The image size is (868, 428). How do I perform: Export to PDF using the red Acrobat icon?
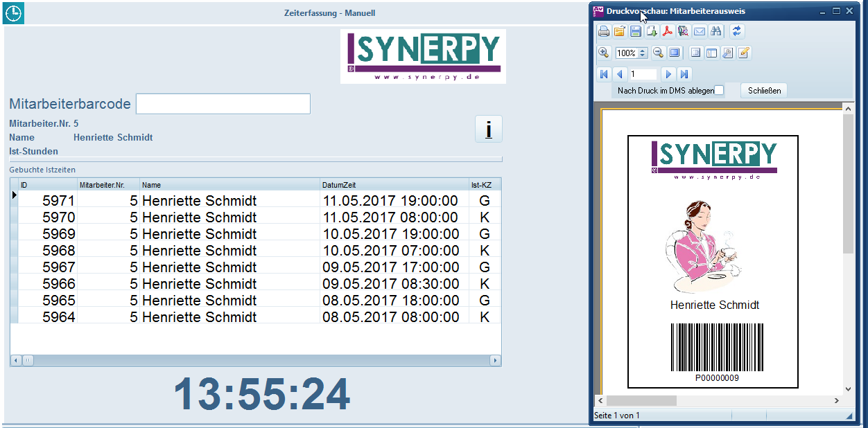668,31
